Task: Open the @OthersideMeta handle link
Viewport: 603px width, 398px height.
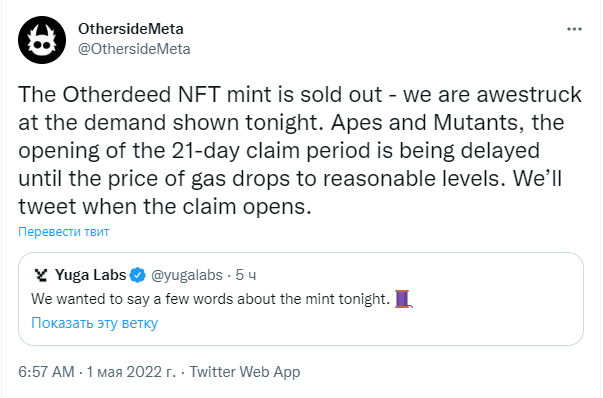Action: click(x=134, y=49)
